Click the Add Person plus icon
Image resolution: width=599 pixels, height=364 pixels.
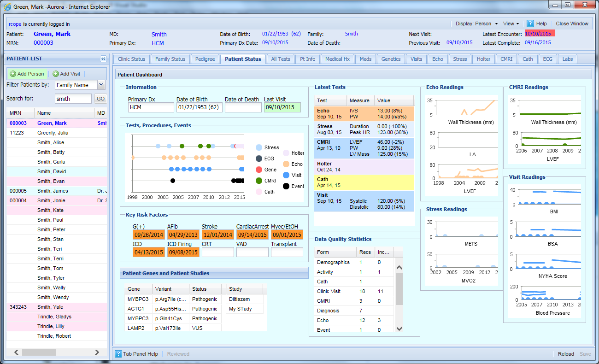point(13,74)
